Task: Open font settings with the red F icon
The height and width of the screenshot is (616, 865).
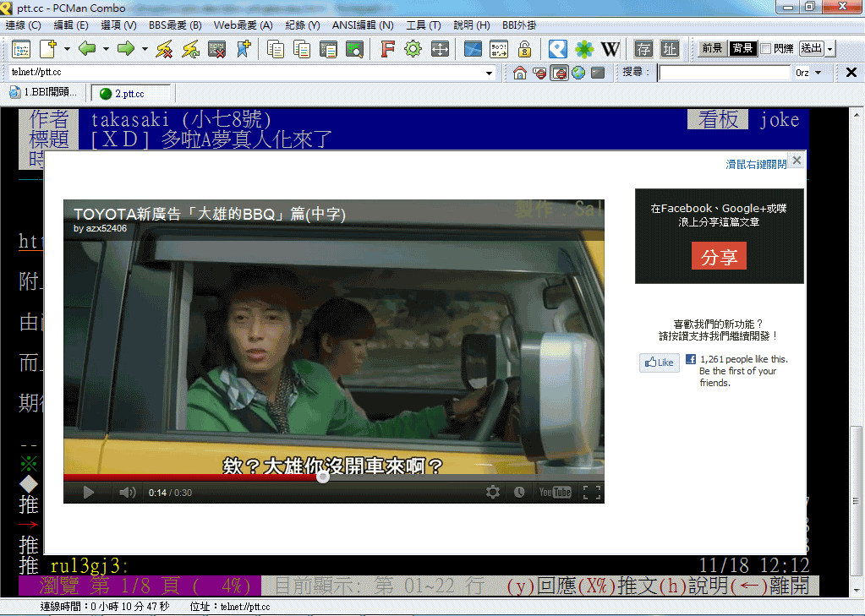Action: pyautogui.click(x=388, y=49)
